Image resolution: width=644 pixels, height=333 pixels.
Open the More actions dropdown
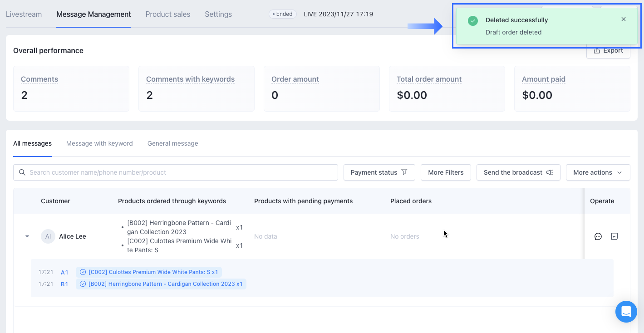pyautogui.click(x=598, y=172)
